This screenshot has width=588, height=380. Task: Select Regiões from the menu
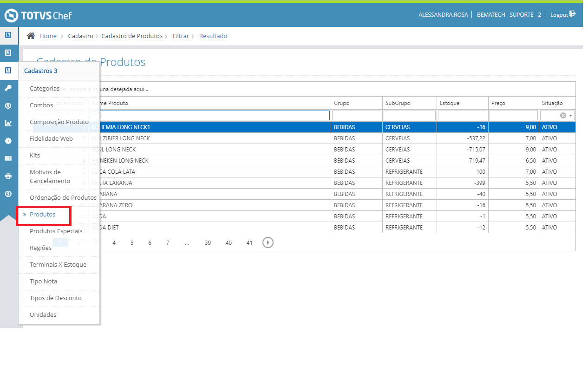[40, 248]
